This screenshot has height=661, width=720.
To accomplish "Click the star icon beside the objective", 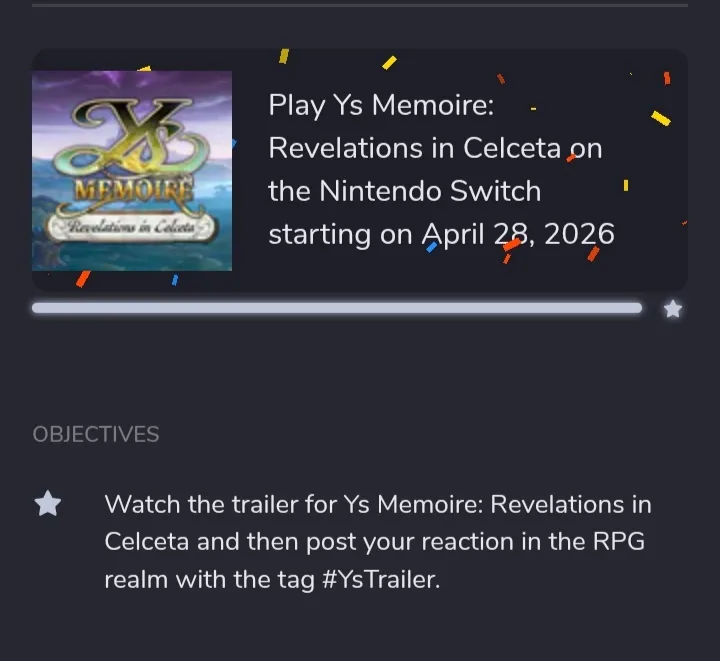I will pos(47,504).
